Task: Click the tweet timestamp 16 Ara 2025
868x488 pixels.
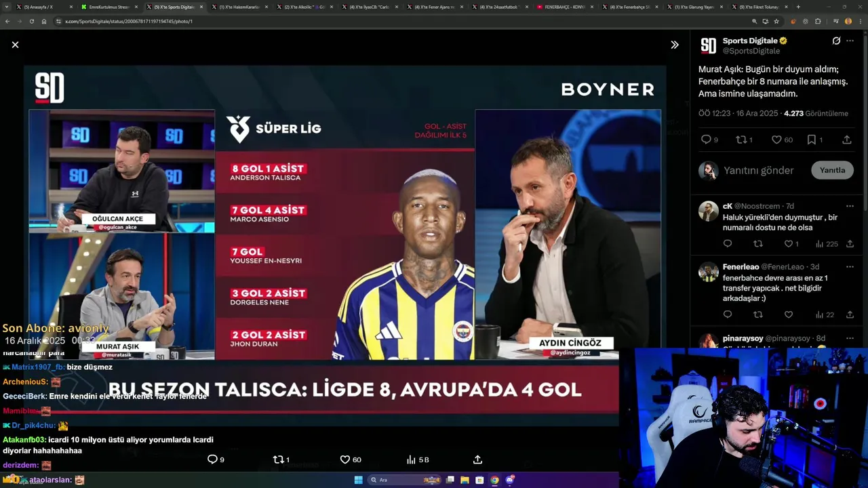Action: click(738, 113)
